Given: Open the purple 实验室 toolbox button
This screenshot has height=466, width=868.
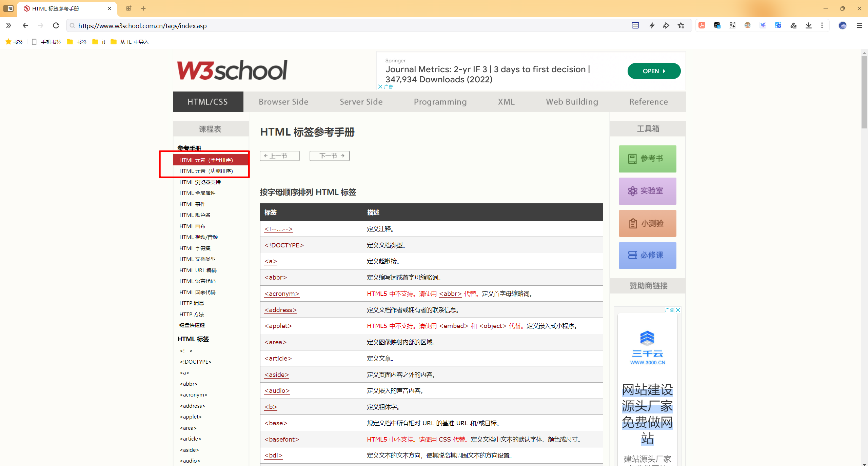Looking at the screenshot, I should [647, 191].
